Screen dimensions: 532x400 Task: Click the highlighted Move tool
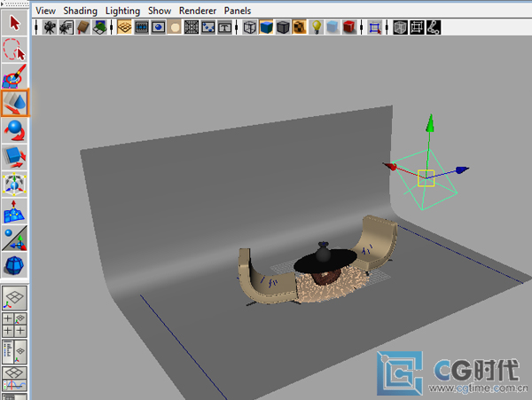15,103
